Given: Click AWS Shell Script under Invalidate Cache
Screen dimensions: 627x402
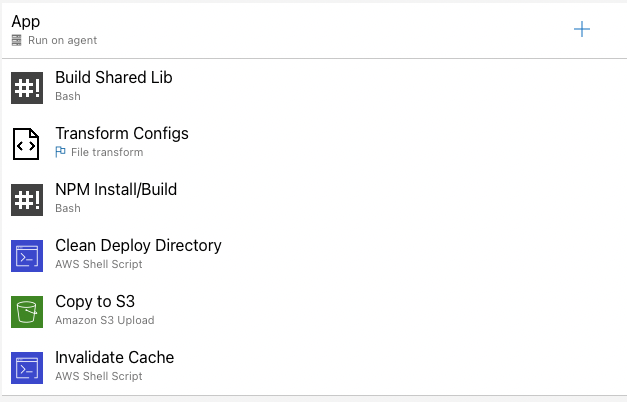Looking at the screenshot, I should click(99, 376).
